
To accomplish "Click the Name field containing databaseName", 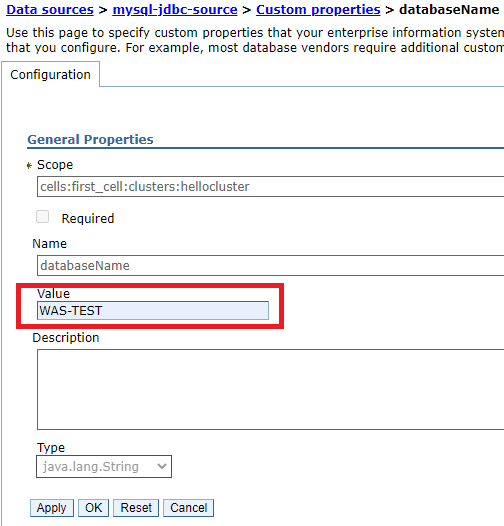I will [270, 265].
